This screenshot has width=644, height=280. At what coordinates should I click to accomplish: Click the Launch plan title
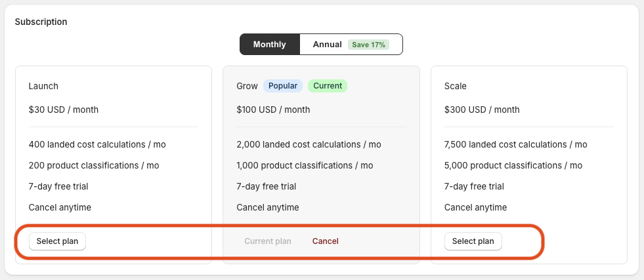click(x=43, y=86)
